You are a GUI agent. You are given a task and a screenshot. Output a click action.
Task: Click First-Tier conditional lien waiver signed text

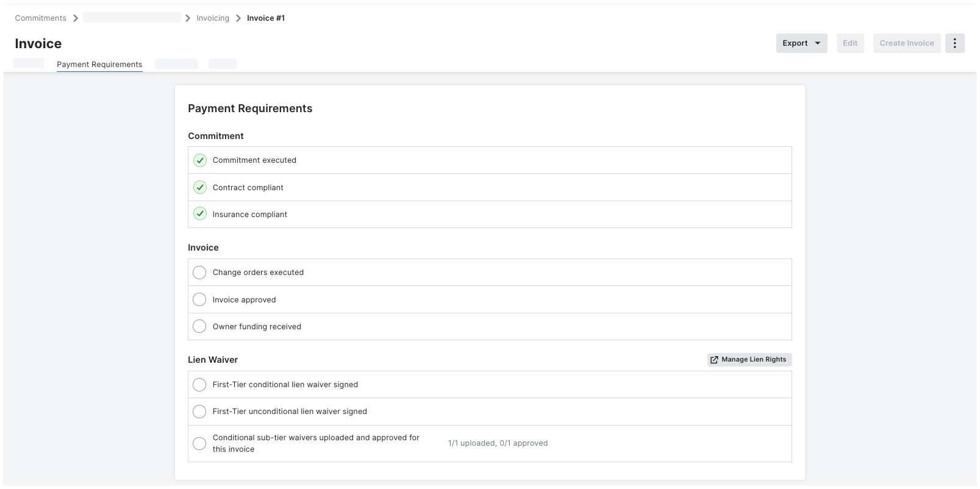(x=285, y=385)
